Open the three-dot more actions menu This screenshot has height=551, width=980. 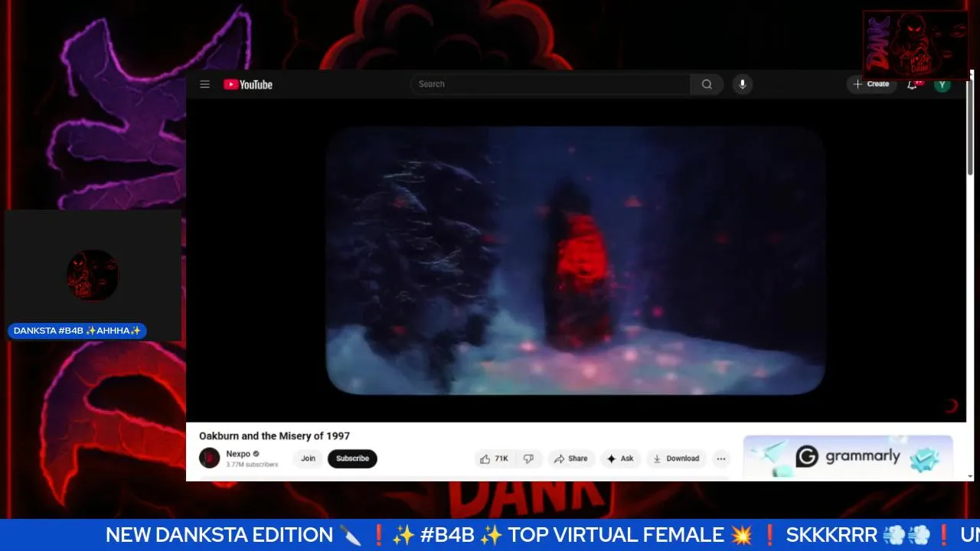tap(721, 458)
